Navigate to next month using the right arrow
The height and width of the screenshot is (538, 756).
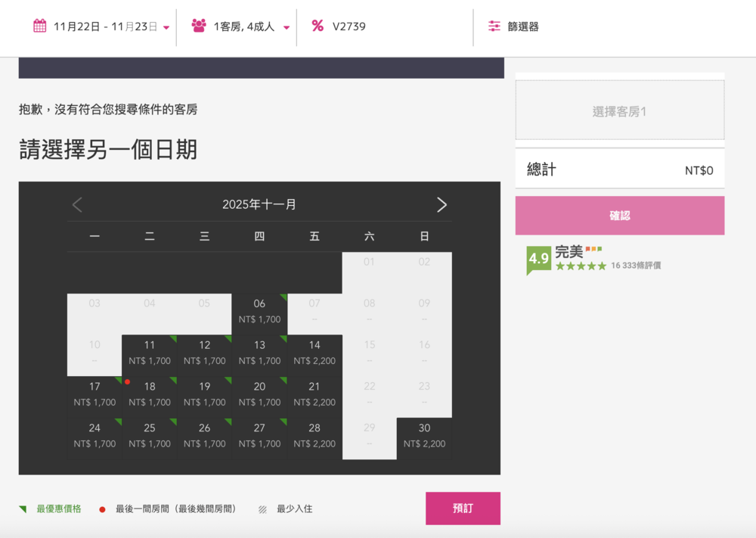(x=442, y=204)
